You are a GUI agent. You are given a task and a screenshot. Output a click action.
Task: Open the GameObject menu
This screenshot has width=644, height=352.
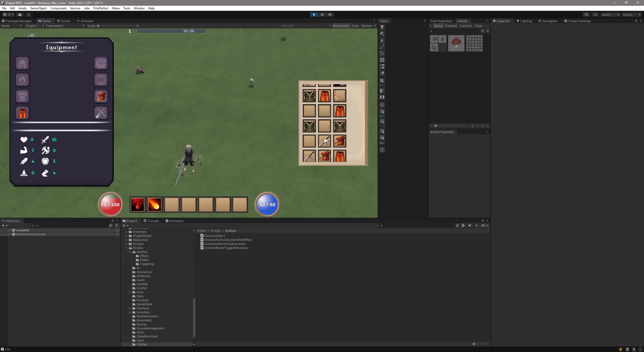point(38,8)
